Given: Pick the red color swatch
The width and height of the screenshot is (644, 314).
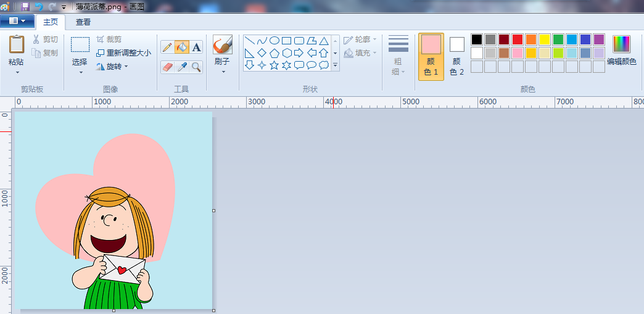Looking at the screenshot, I should [518, 39].
